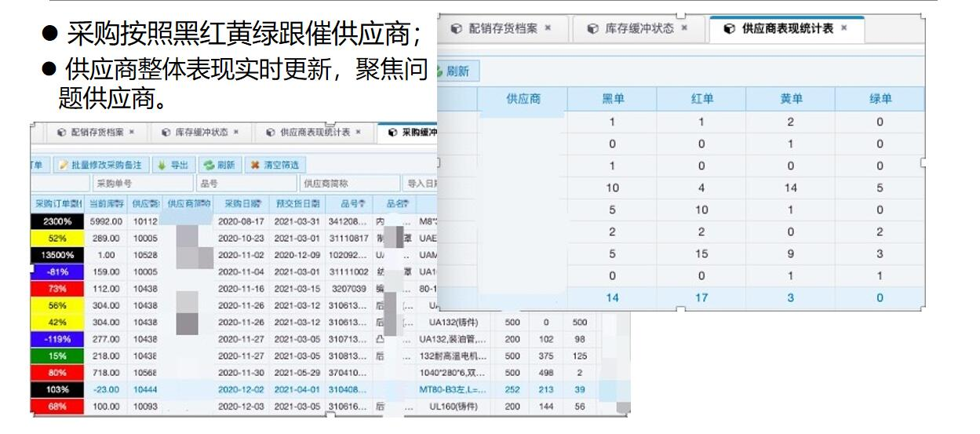This screenshot has height=434, width=980.
Task: Click the 绿单 column header
Action: click(x=880, y=99)
